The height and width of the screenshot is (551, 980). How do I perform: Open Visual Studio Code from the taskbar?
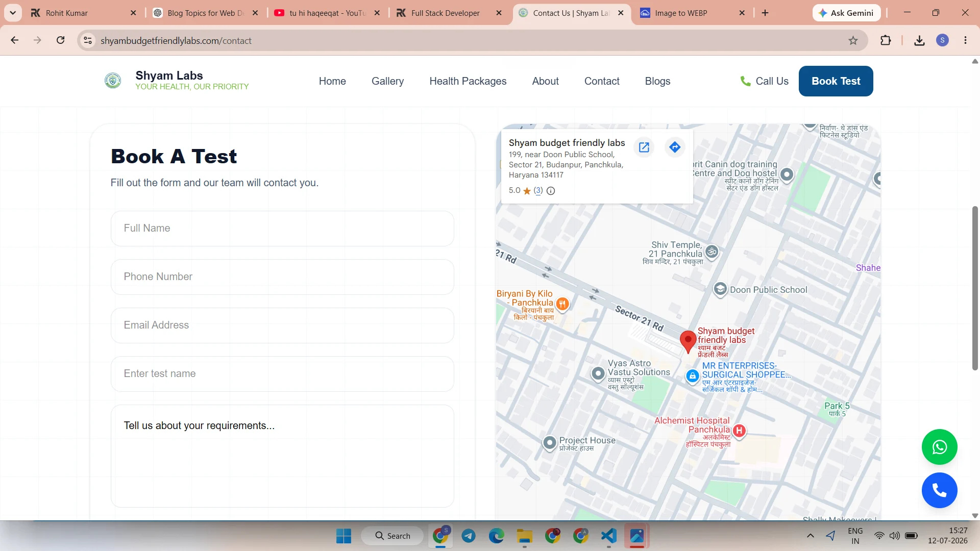click(608, 536)
